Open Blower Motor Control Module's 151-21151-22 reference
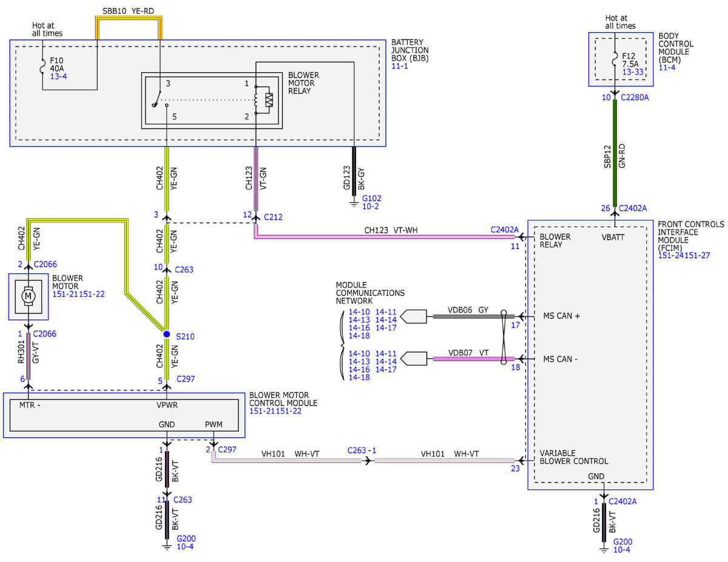 coord(275,412)
